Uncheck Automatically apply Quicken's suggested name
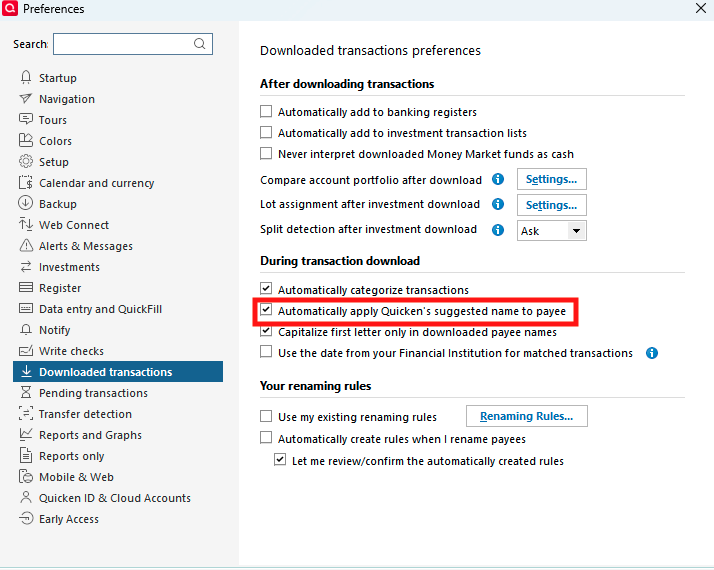The height and width of the screenshot is (570, 714). pos(266,310)
